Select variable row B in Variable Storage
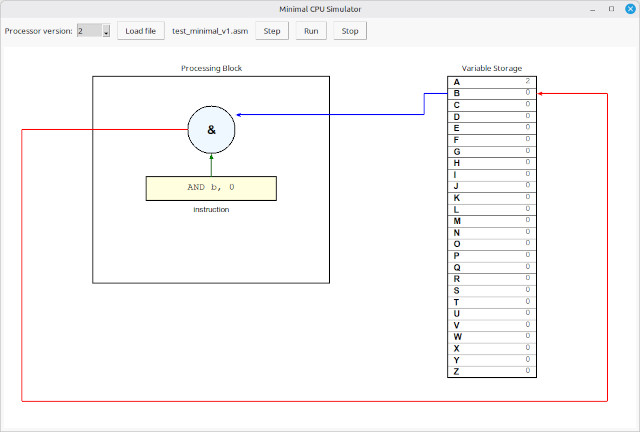This screenshot has height=432, width=640. (x=492, y=94)
